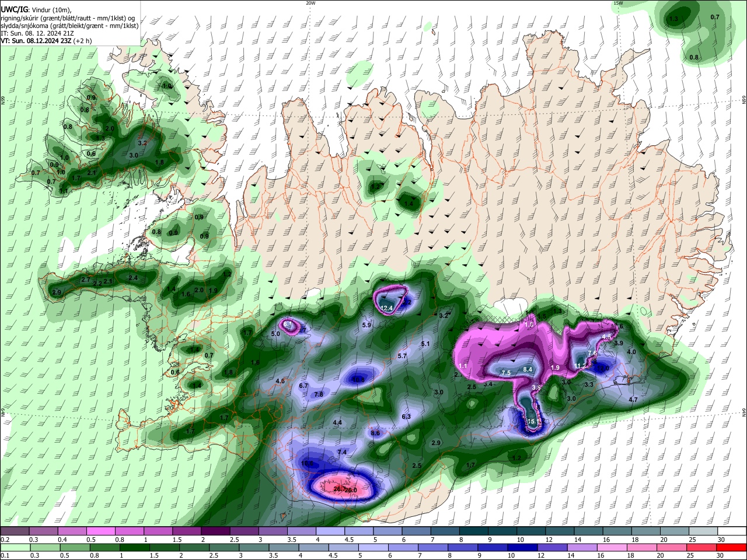Click the 4.6 precipitation value
The height and width of the screenshot is (560, 747).
pos(280,381)
